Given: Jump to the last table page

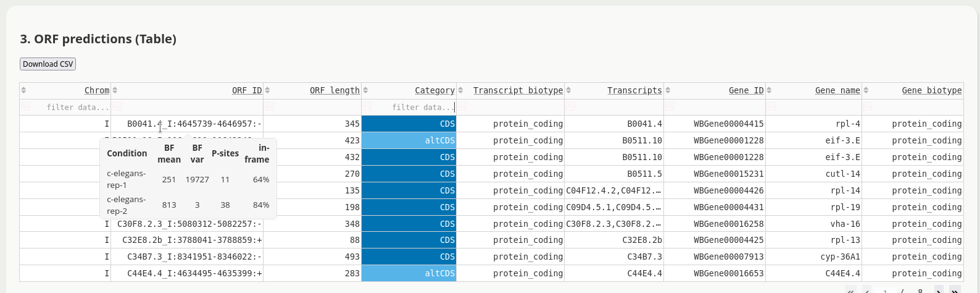Looking at the screenshot, I should 955,290.
